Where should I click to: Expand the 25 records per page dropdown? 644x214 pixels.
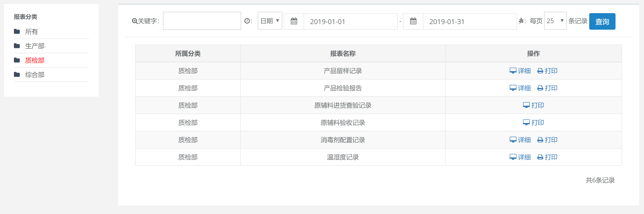[555, 21]
